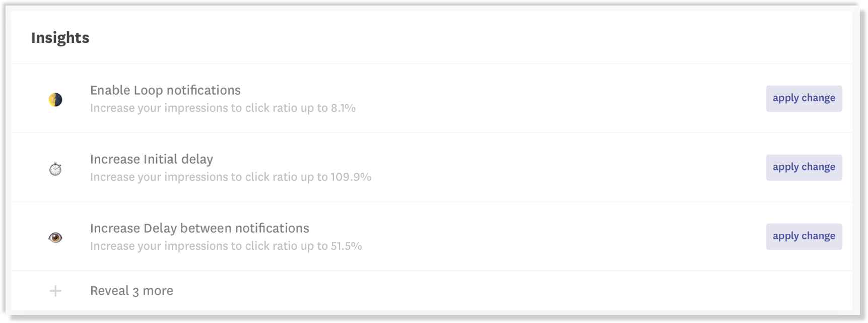The height and width of the screenshot is (323, 868).
Task: Select the Increase Initial delay insight row
Action: coord(151,159)
